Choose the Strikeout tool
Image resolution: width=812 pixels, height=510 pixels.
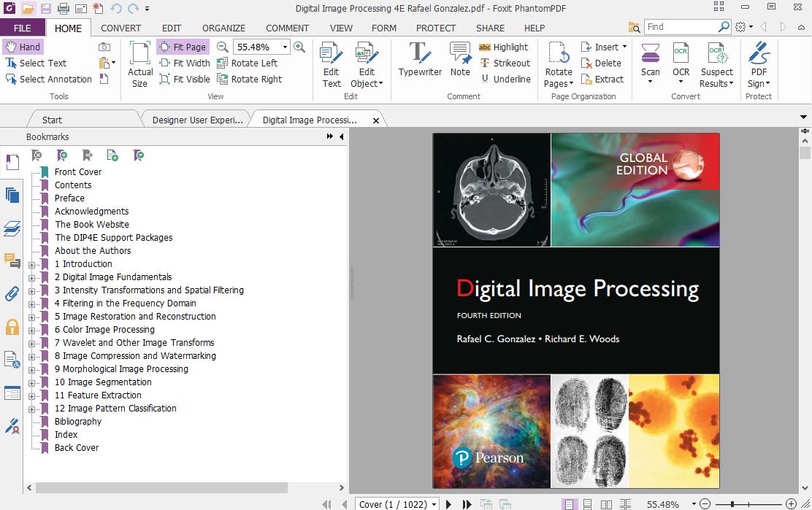(x=505, y=63)
